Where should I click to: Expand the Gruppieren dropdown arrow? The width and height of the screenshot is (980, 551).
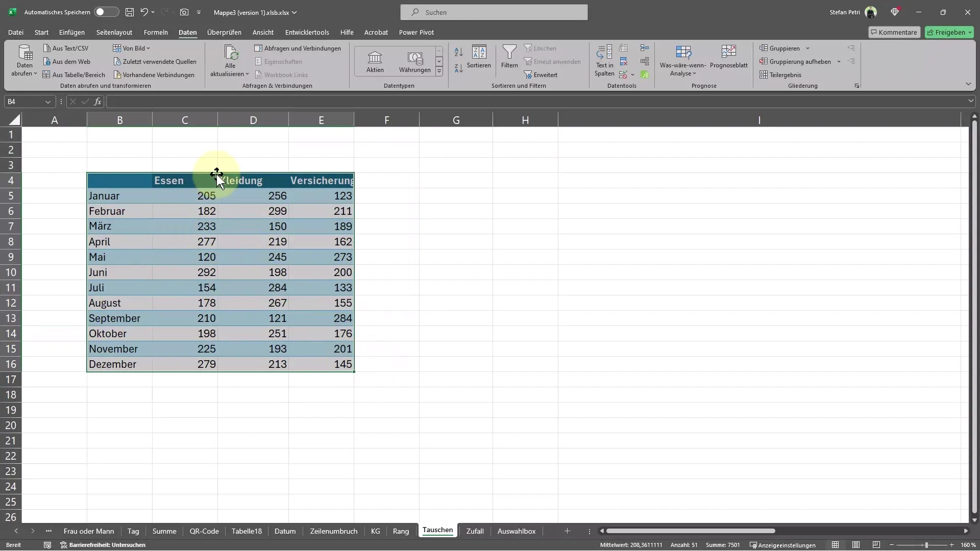click(807, 48)
